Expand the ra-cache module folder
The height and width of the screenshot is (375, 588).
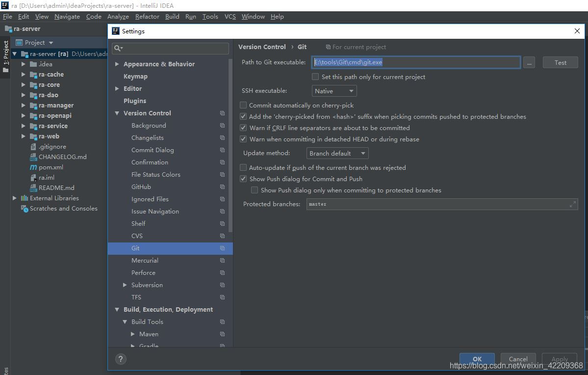23,74
